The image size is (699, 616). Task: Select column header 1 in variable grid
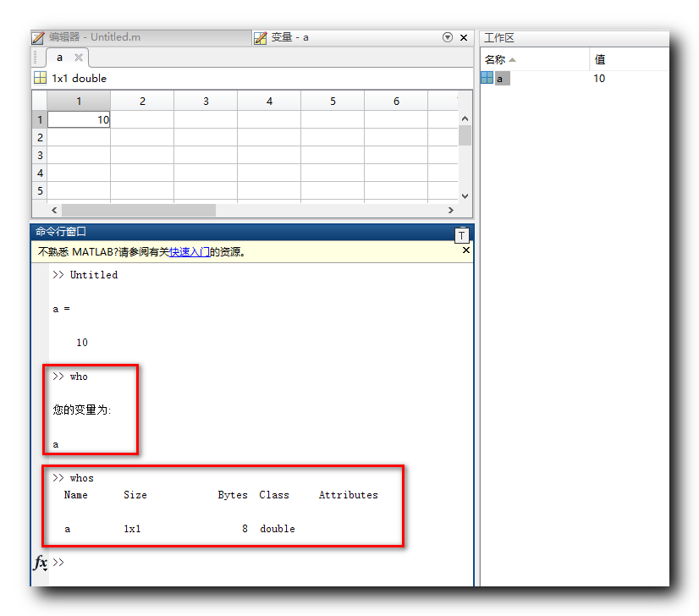point(79,102)
